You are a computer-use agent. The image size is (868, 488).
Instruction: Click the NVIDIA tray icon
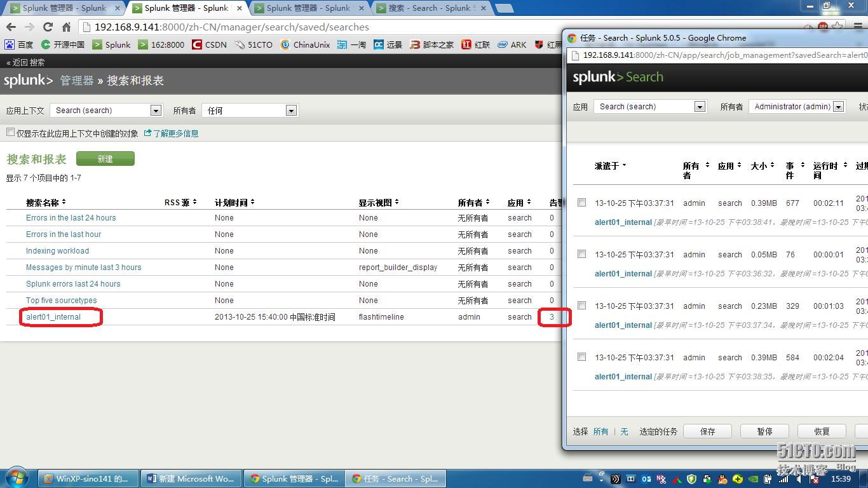point(753,479)
